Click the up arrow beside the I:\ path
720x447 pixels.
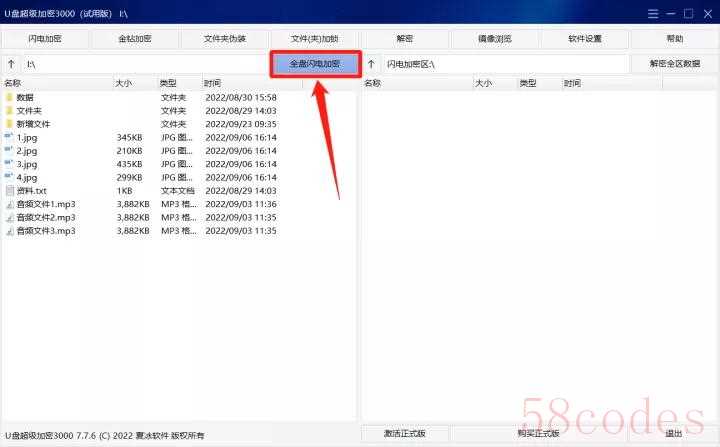pos(11,63)
